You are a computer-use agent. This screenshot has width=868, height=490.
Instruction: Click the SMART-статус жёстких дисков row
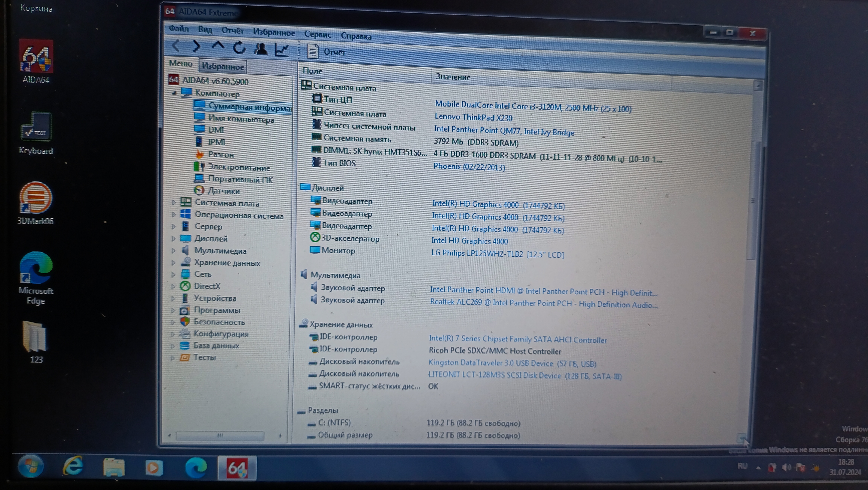(374, 386)
